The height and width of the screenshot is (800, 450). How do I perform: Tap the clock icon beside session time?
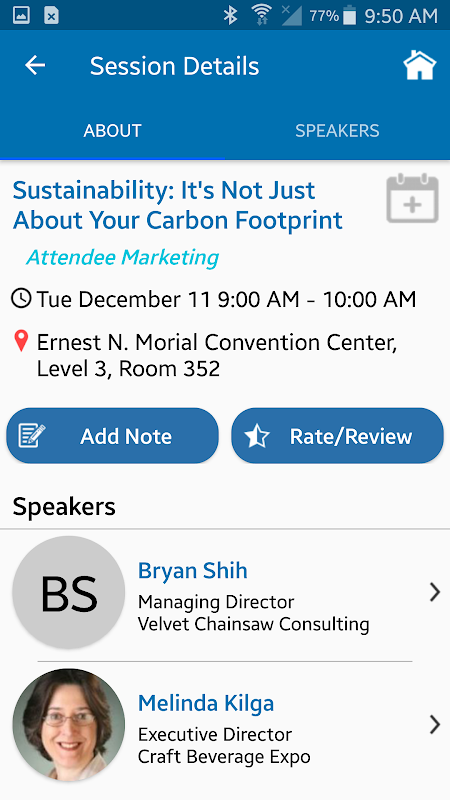(x=21, y=299)
